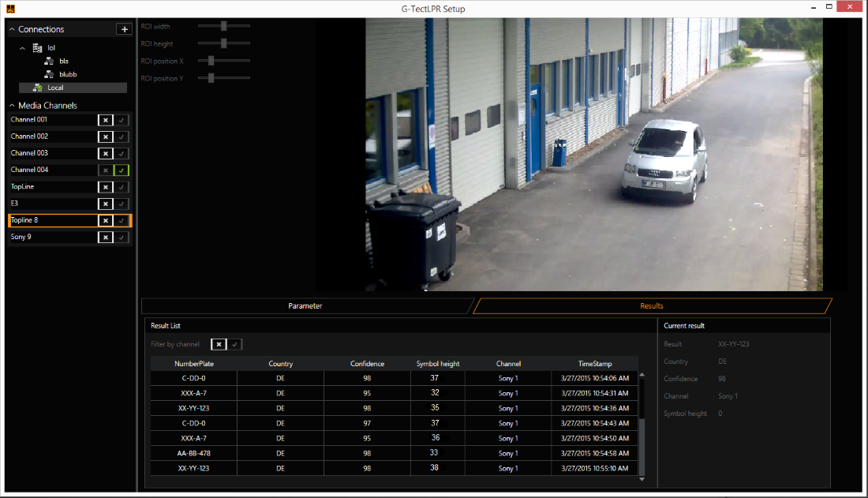Select the server icon beside "lol"
Viewport: 868px width, 498px height.
point(36,47)
